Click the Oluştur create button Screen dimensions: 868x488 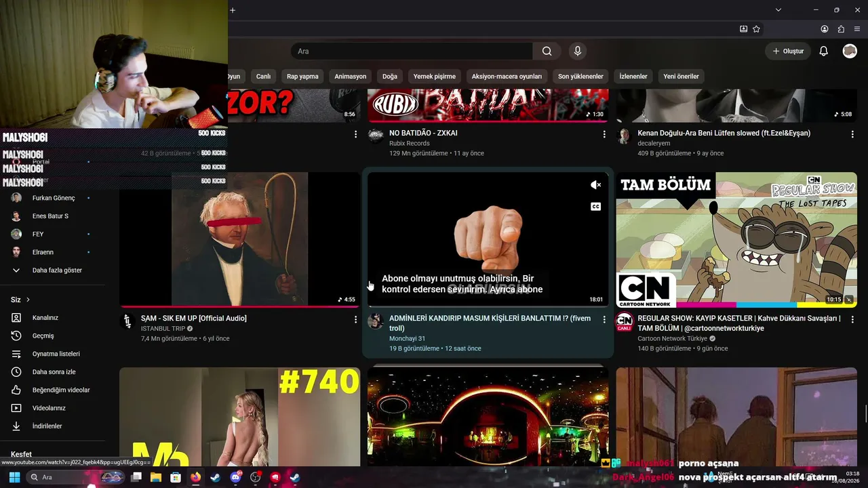(787, 51)
